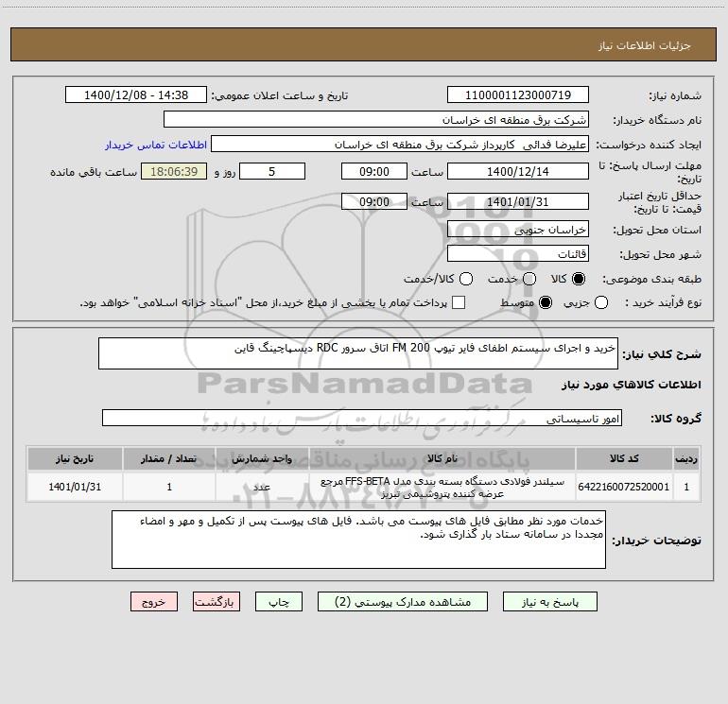This screenshot has height=704, width=728.
Task: Click the remaining time countdown 18:06:39
Action: pos(174,172)
